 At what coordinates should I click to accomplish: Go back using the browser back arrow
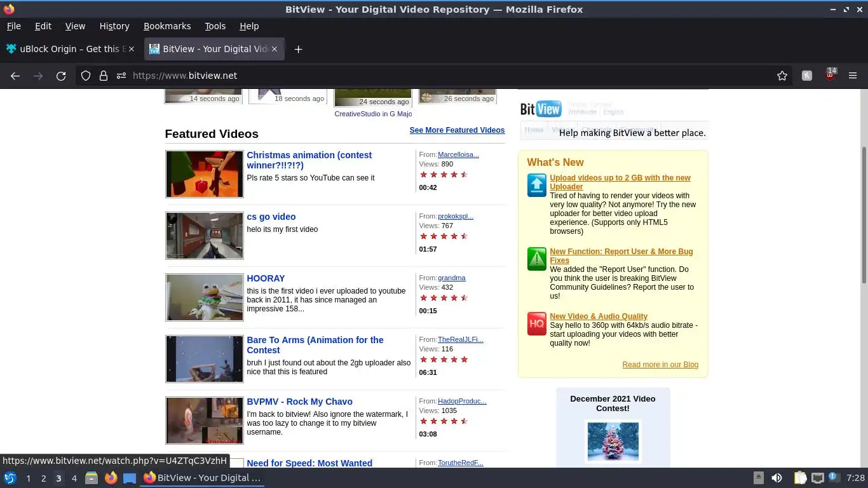pyautogui.click(x=15, y=76)
